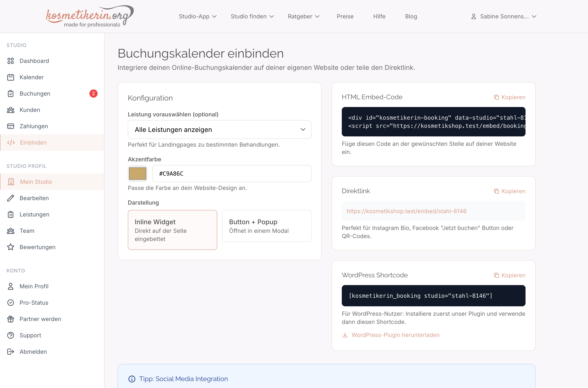The width and height of the screenshot is (588, 388).
Task: Click the Bearbeiten pencil icon
Action: pos(11,198)
